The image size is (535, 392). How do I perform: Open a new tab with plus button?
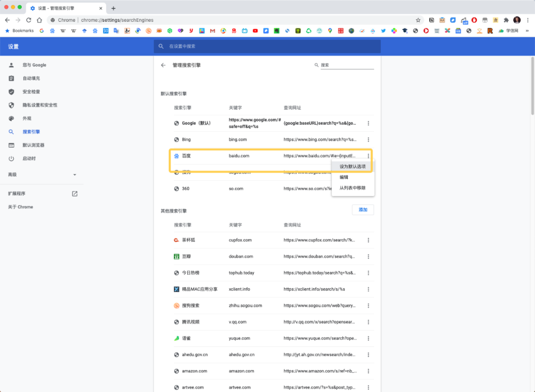pyautogui.click(x=113, y=8)
